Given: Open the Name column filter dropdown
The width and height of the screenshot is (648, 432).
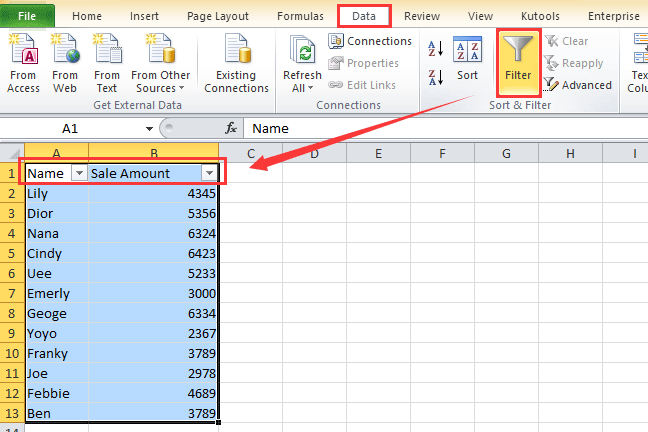Looking at the screenshot, I should pyautogui.click(x=77, y=173).
